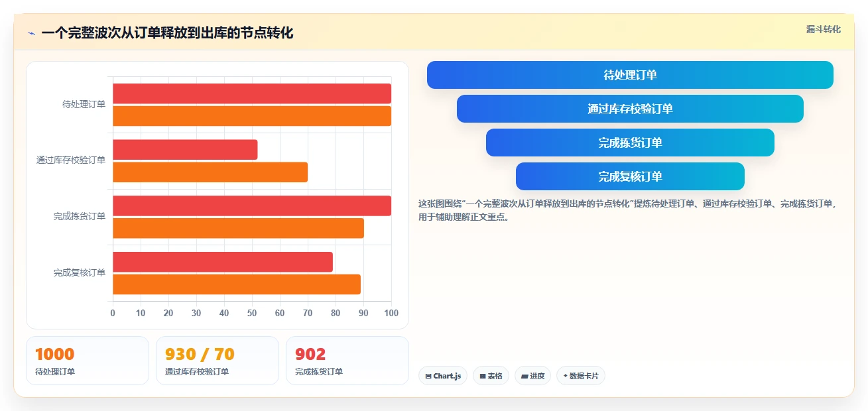Click the 待处理订单 chart axis label
This screenshot has height=411, width=868.
(84, 104)
